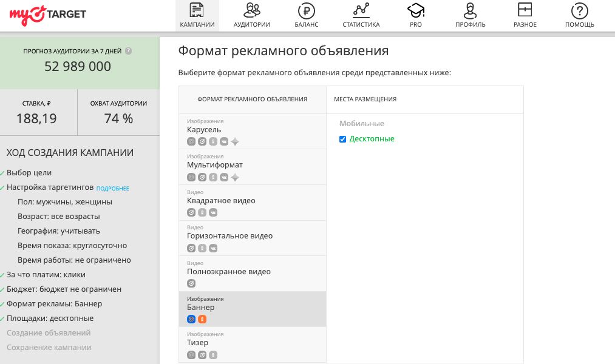Open the Аудитории section icon
The image size is (615, 364).
coord(251,11)
